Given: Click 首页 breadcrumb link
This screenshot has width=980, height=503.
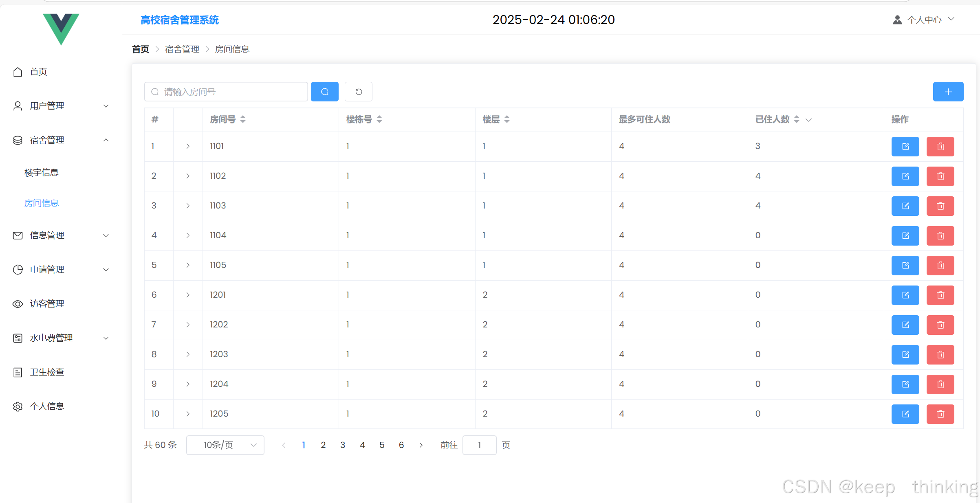Looking at the screenshot, I should (x=141, y=49).
